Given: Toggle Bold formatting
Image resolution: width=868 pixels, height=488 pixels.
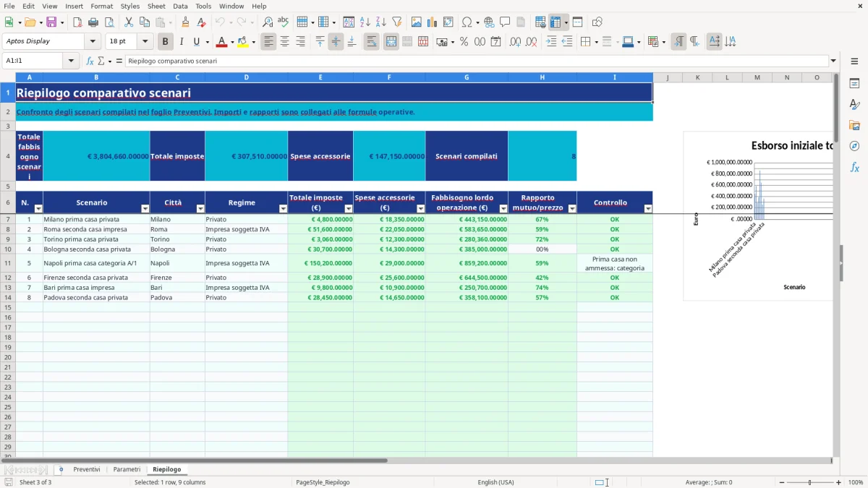Looking at the screenshot, I should point(166,42).
